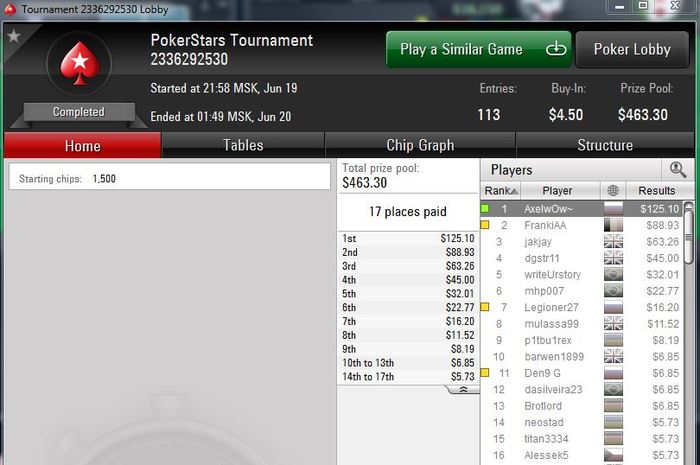Image resolution: width=700 pixels, height=465 pixels.
Task: Sort players by the Results column
Action: click(x=656, y=191)
